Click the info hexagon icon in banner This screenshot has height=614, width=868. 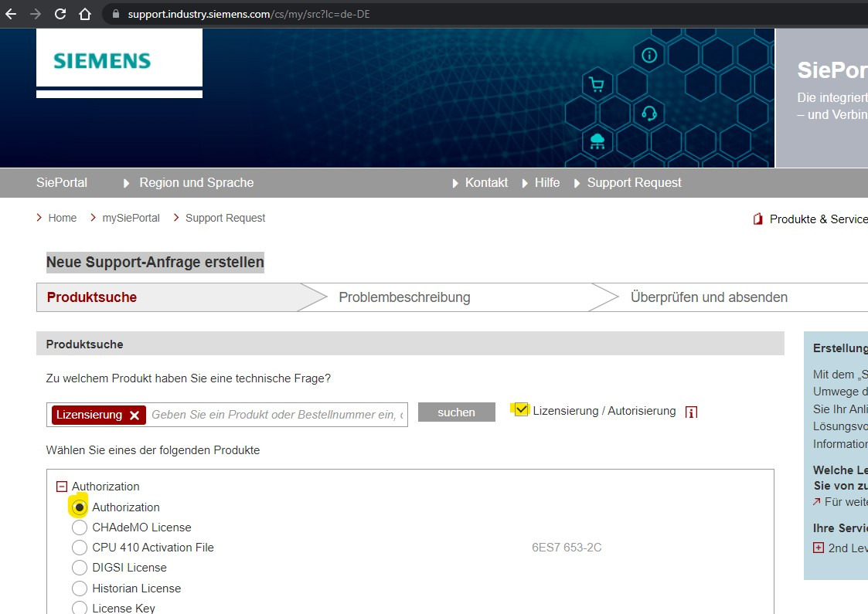[649, 56]
